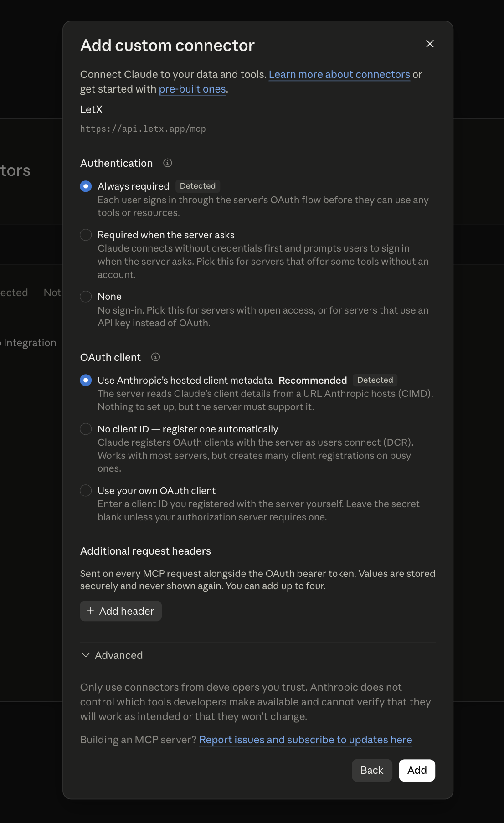Click the Additional request headers heading
The height and width of the screenshot is (823, 504).
(x=145, y=551)
